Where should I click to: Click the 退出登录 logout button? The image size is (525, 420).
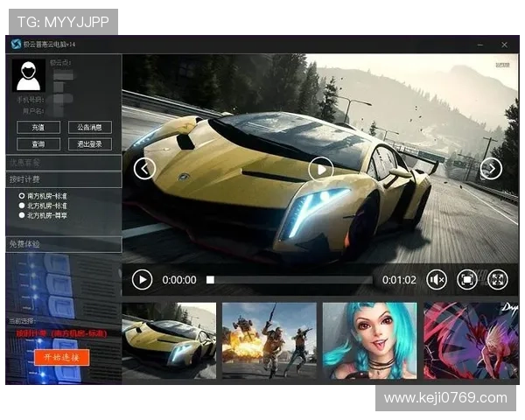click(89, 143)
